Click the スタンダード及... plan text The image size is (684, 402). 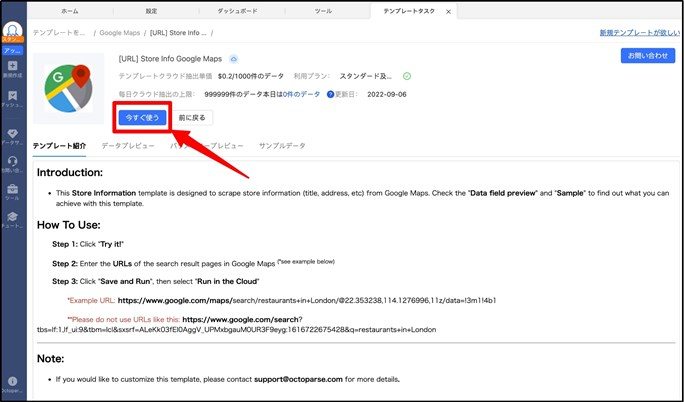(x=366, y=76)
